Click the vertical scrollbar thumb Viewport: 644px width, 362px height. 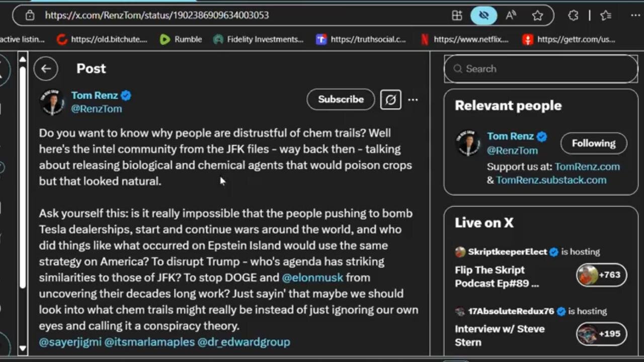click(x=23, y=177)
